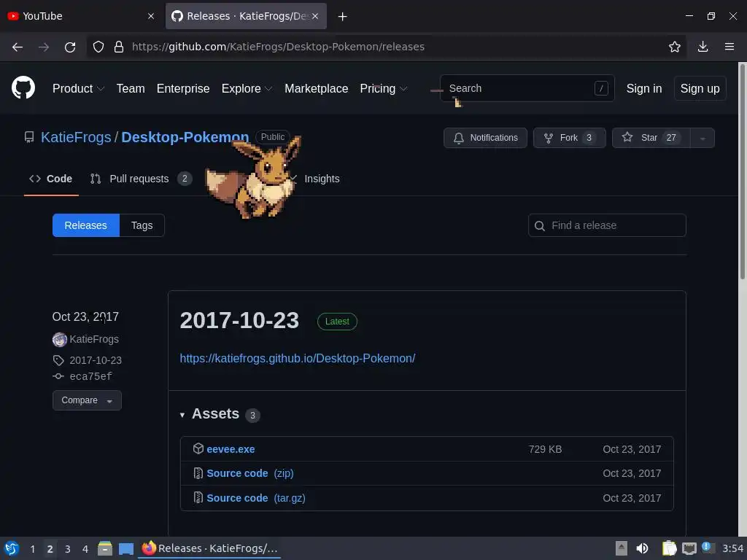Download Source code (tar.gz)
Image resolution: width=747 pixels, height=560 pixels.
tap(256, 498)
